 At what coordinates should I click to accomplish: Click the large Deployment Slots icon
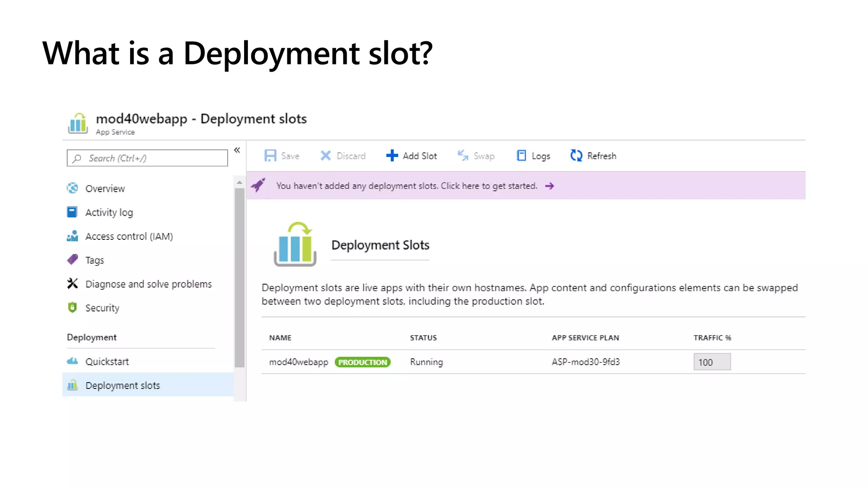295,244
